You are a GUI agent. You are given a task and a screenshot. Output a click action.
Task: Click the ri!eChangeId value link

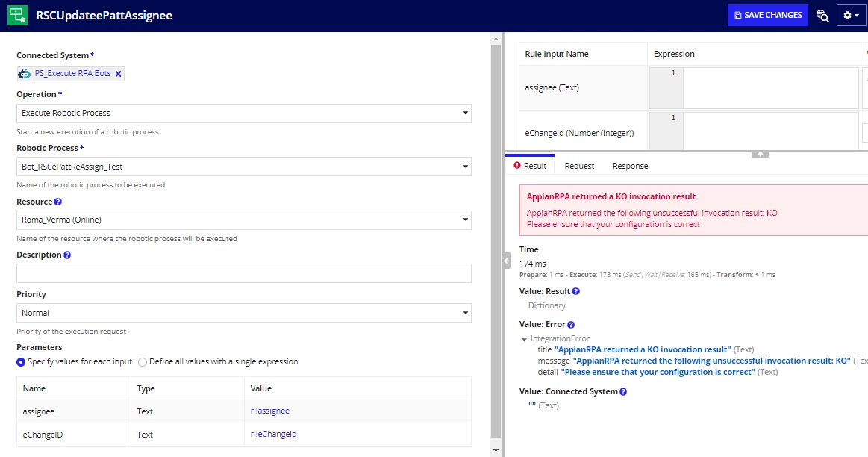click(x=273, y=435)
